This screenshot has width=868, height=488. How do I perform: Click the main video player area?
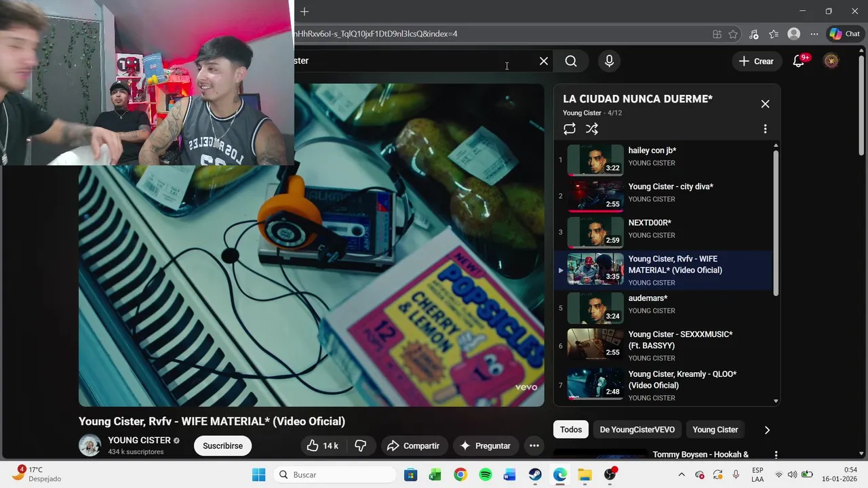[x=311, y=245]
